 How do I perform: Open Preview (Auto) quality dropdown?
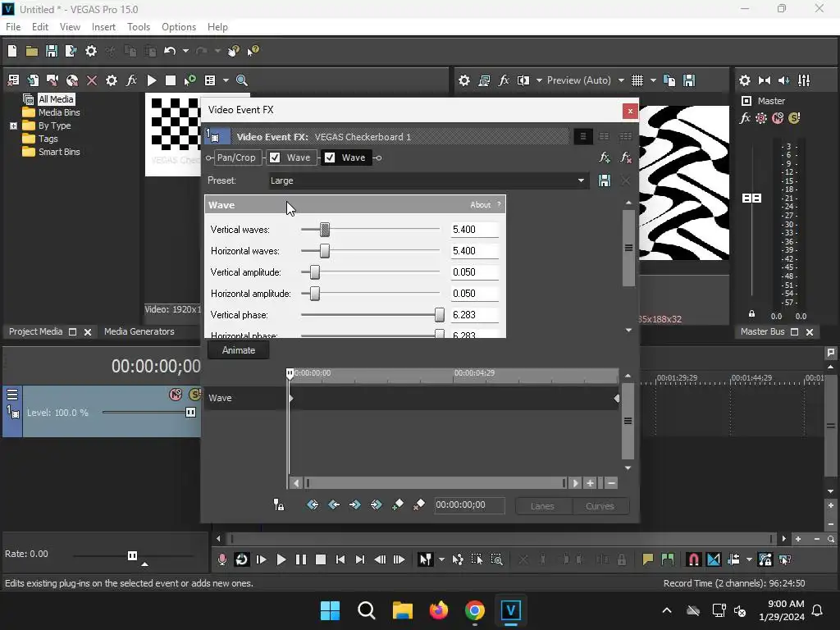coord(621,80)
